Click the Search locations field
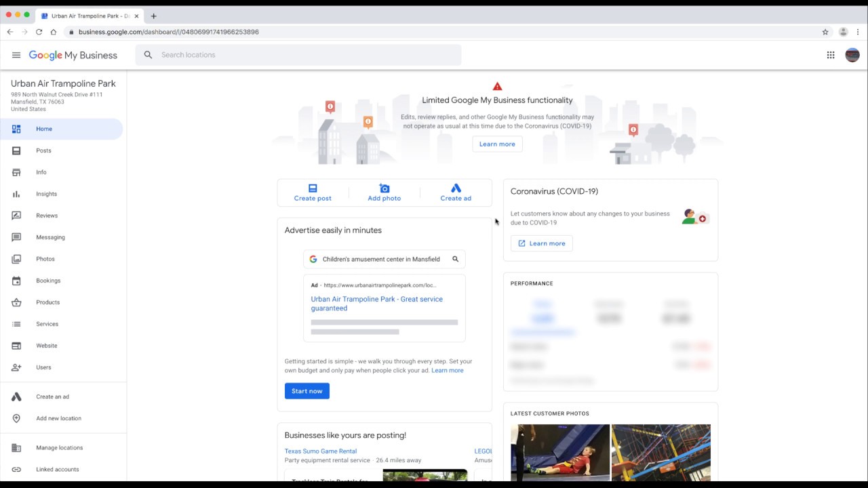The image size is (868, 488). (298, 55)
